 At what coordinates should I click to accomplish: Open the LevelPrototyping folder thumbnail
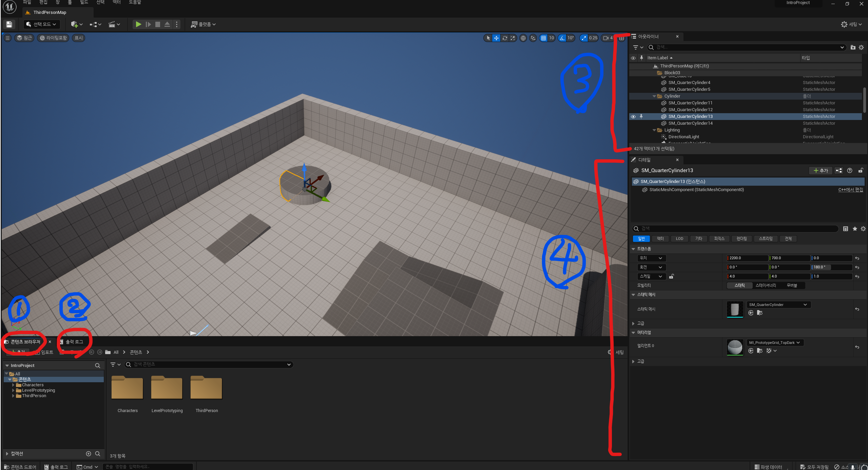click(167, 388)
